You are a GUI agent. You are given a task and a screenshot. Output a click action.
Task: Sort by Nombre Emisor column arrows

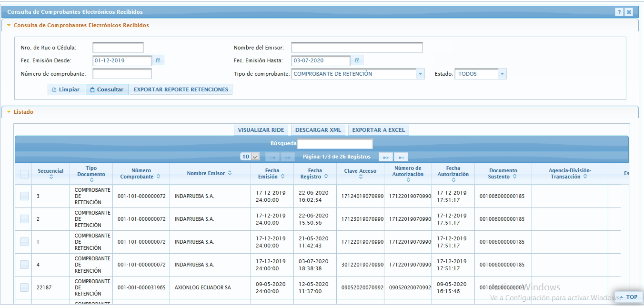[230, 174]
